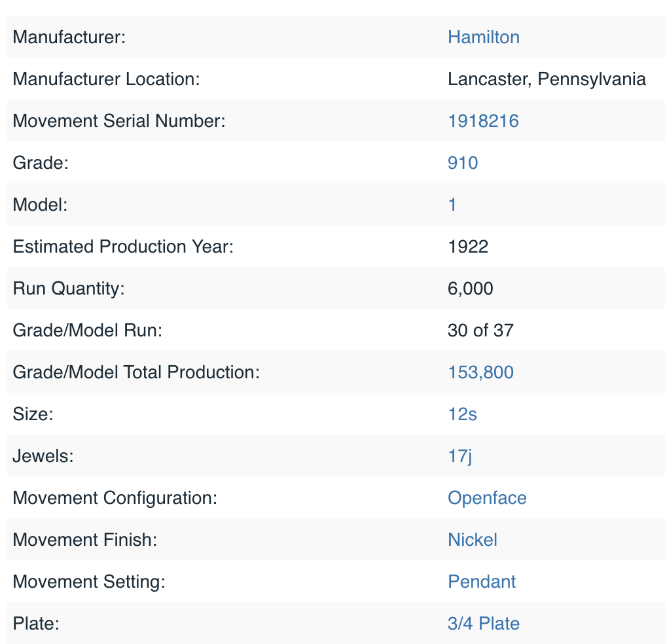This screenshot has width=665, height=644.
Task: Open the Hamilton manufacturer link
Action: 483,37
